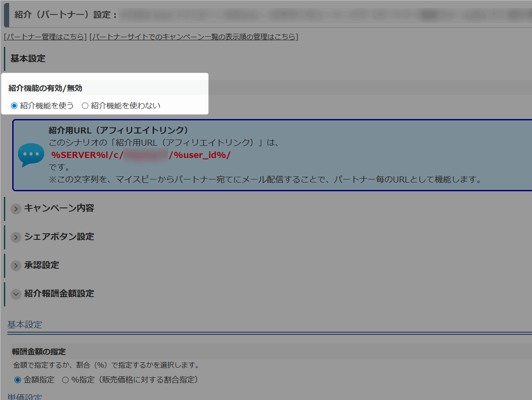The height and width of the screenshot is (400, 532).
Task: Click the blue speech bubble icon
Action: (31, 155)
